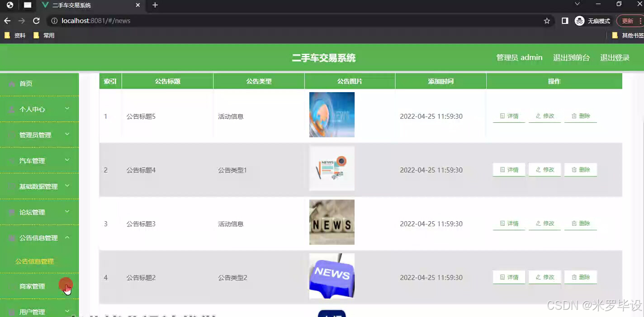The width and height of the screenshot is (644, 317).
Task: Click 退出登录 to log out
Action: click(x=615, y=58)
